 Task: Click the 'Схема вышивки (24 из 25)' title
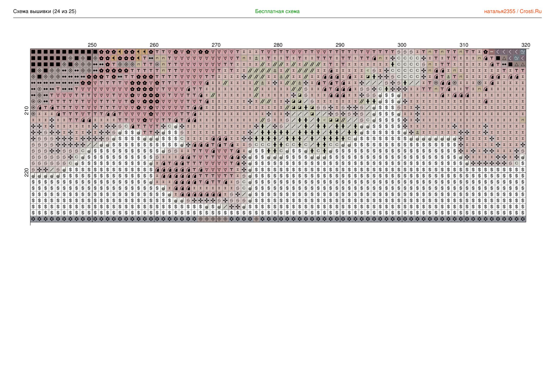coord(45,11)
